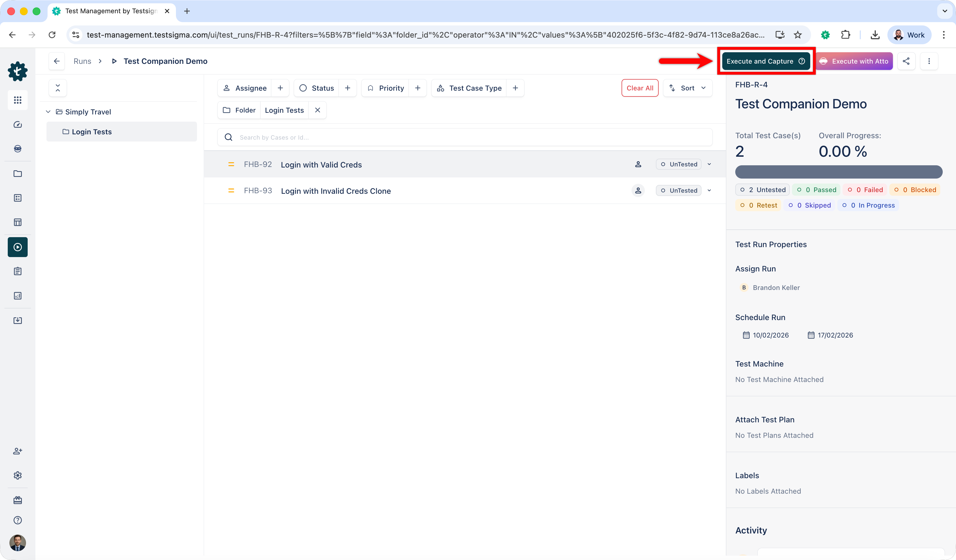This screenshot has height=560, width=956.
Task: Click the Clear All button
Action: (640, 88)
